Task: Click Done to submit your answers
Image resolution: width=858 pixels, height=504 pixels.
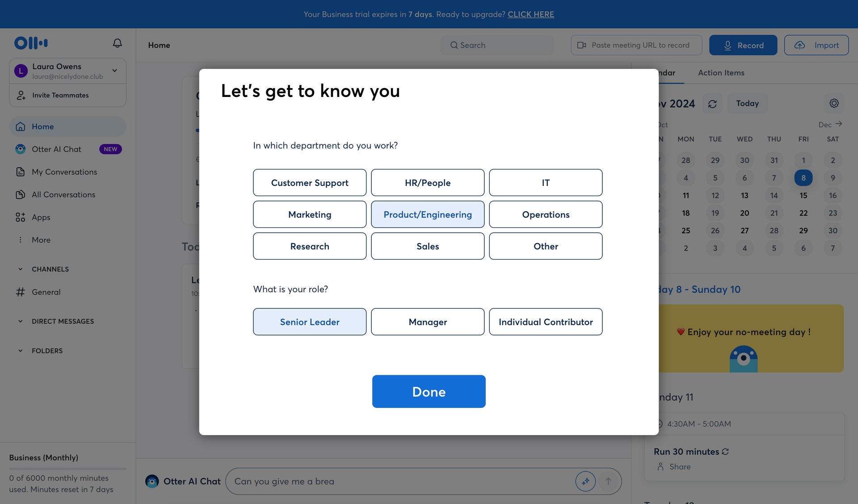Action: 429,391
